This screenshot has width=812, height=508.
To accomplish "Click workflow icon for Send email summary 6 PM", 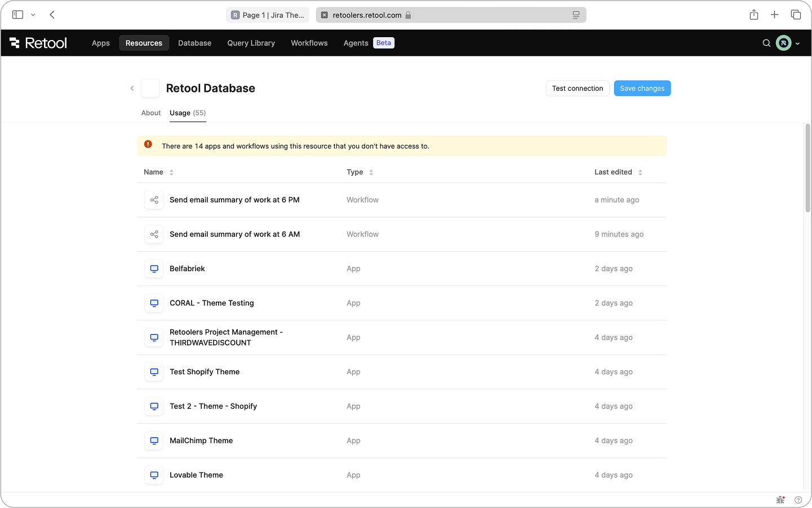I will (154, 200).
